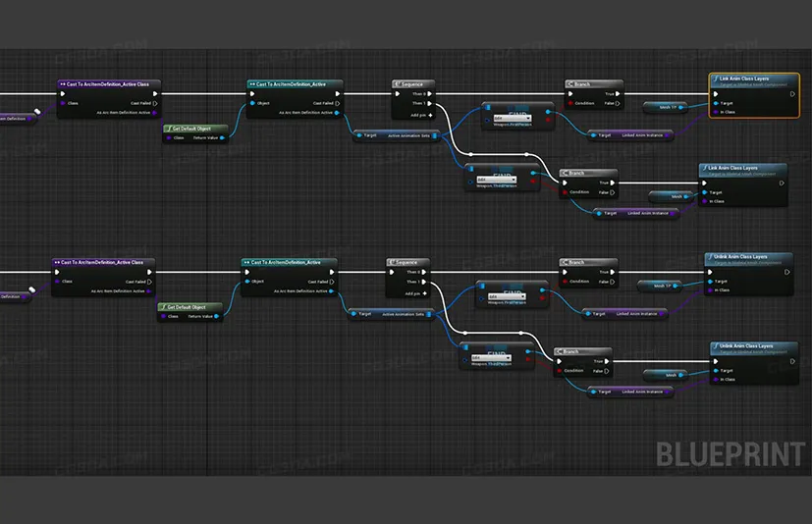Click True pin on topmost Branch node
Screen dimensions: 812x524
point(618,94)
